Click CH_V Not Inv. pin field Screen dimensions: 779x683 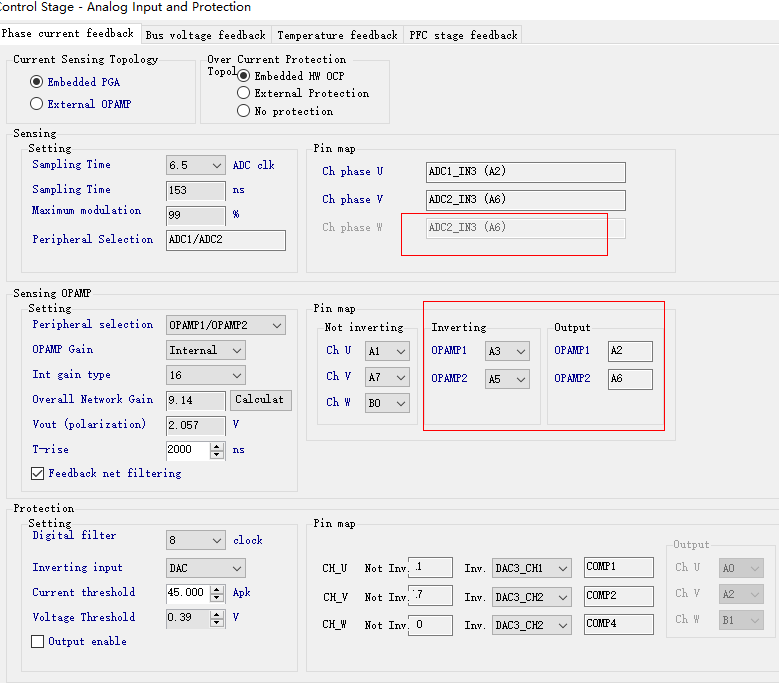[430, 596]
